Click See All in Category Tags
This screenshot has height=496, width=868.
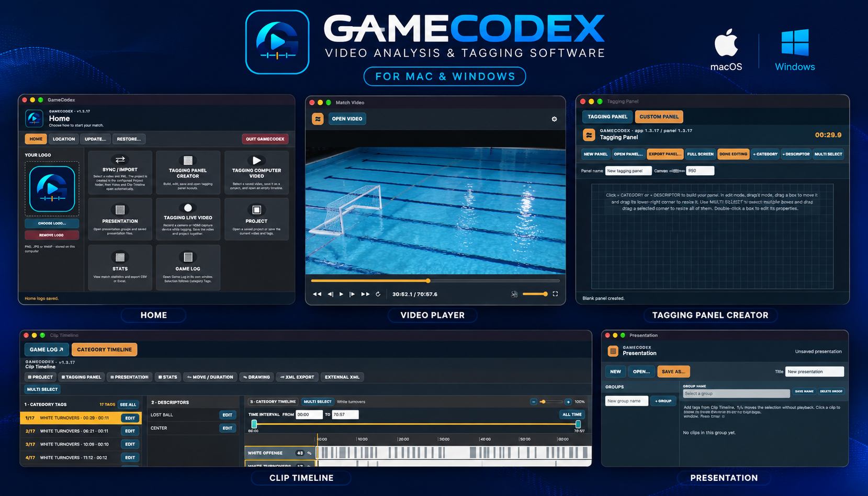[x=128, y=404]
